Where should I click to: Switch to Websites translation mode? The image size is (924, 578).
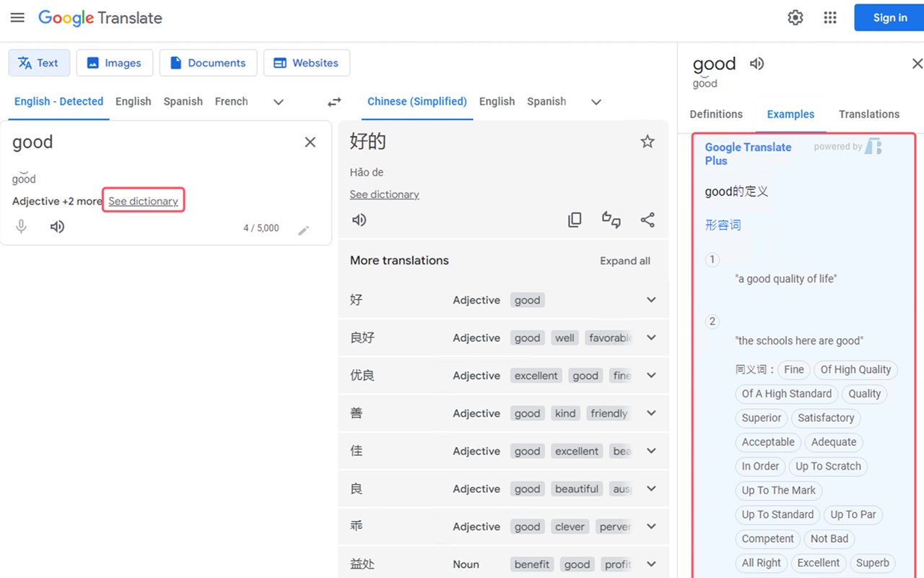307,63
